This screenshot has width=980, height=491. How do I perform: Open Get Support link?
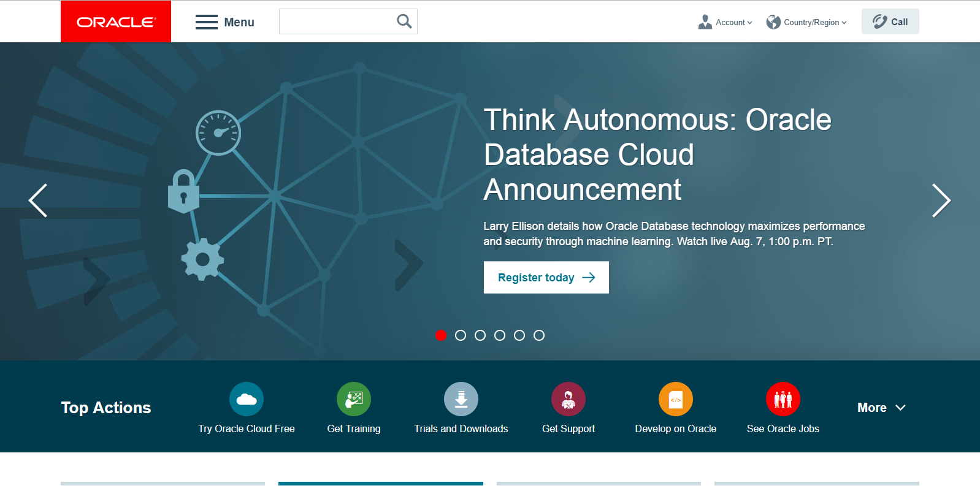tap(568, 428)
